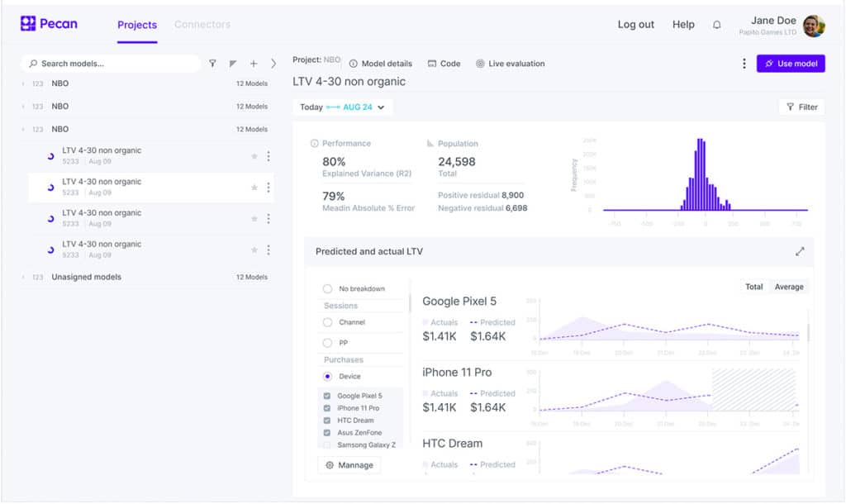The image size is (846, 504).
Task: Open the three-dot menu beside Use model
Action: [x=744, y=64]
